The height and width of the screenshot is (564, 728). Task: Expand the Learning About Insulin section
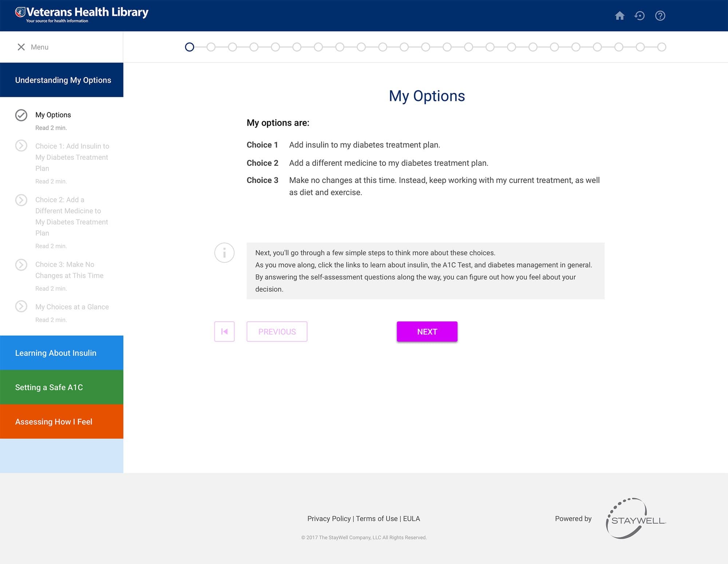(62, 353)
